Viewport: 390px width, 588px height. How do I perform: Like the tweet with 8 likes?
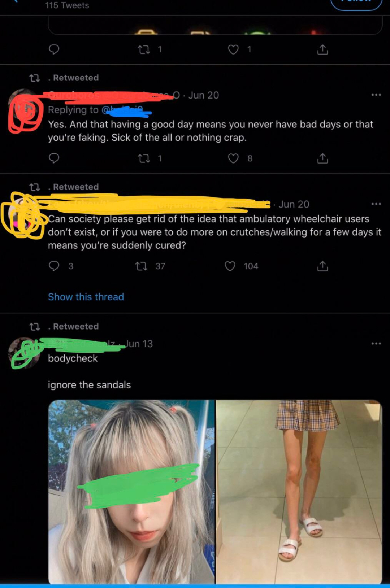click(x=233, y=158)
